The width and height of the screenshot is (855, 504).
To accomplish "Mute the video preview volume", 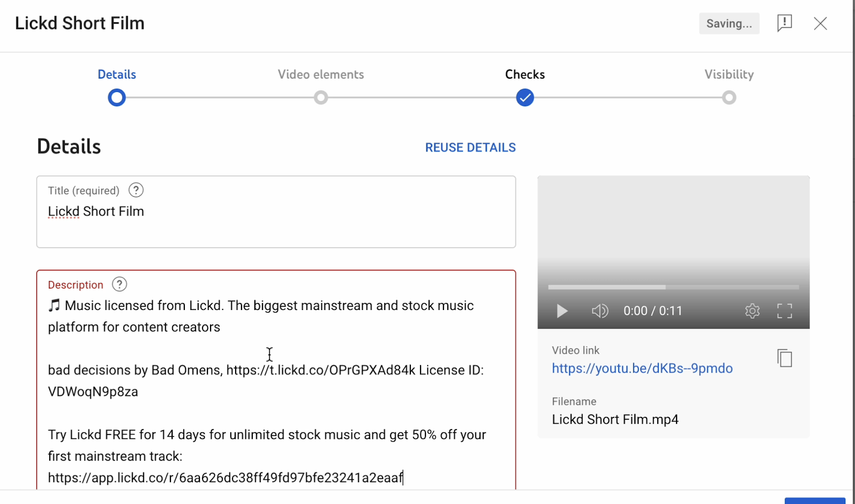I will (x=600, y=311).
